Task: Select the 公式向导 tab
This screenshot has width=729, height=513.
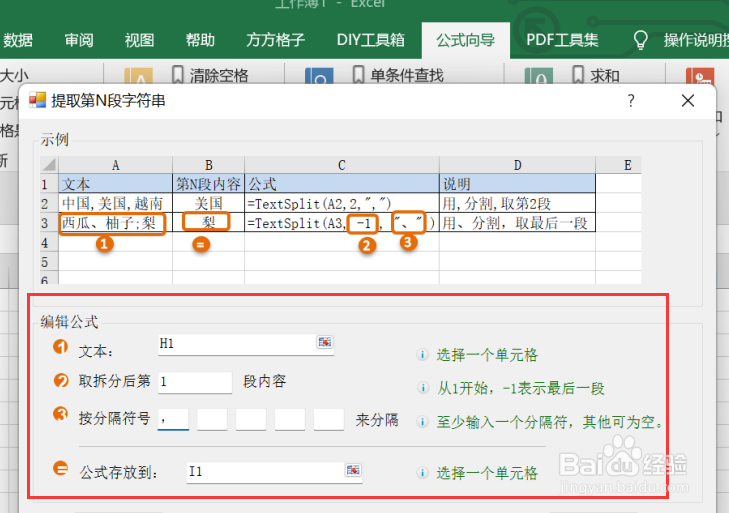Action: 465,40
